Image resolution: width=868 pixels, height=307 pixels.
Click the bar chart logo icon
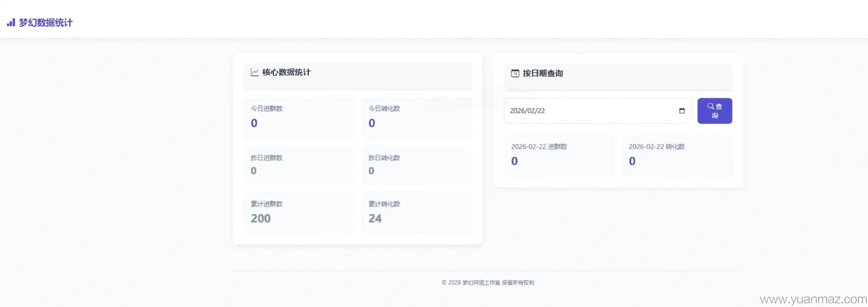[11, 23]
